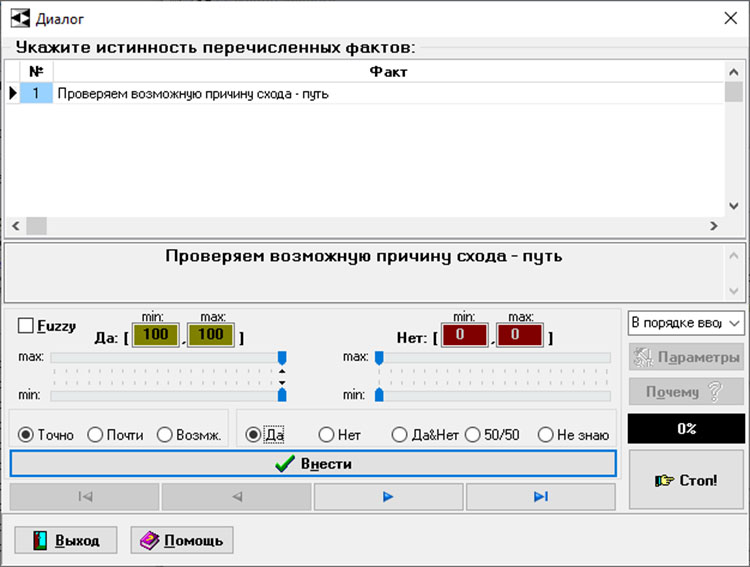Select the 50/50 radio option
Viewport: 750px width, 567px height.
[472, 435]
